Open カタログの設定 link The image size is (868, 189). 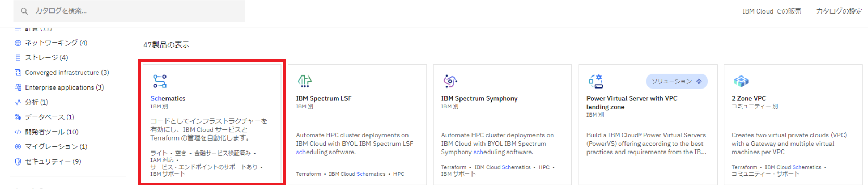(839, 11)
